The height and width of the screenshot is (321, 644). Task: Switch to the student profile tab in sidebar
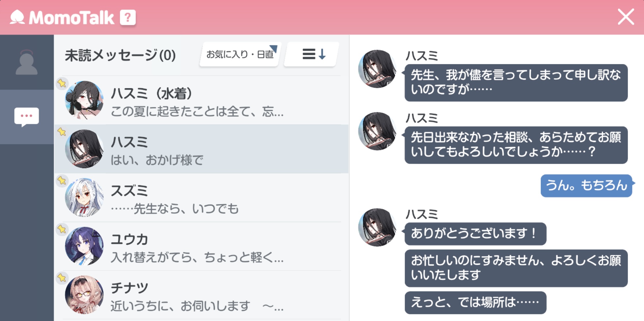(x=27, y=62)
